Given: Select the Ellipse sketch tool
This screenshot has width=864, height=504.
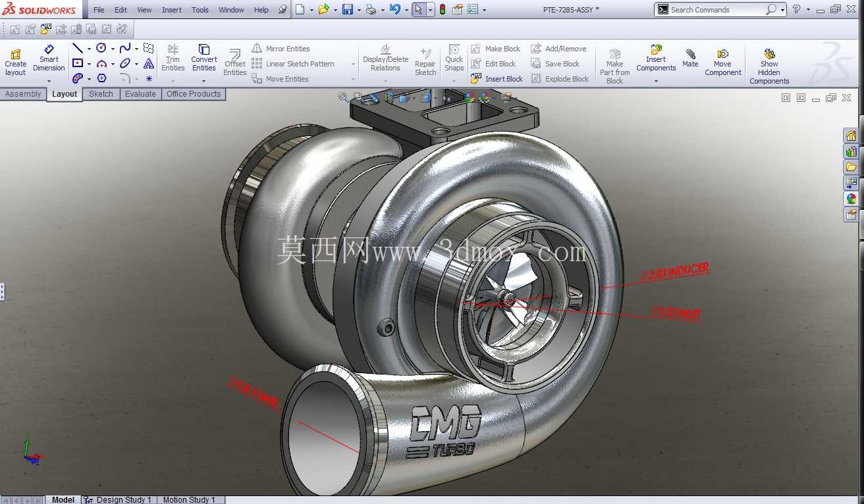Looking at the screenshot, I should point(125,63).
